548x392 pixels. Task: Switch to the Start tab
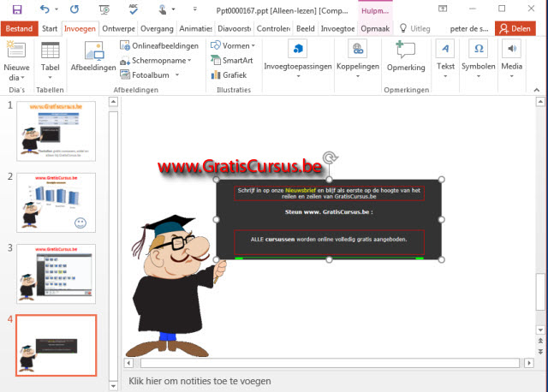pyautogui.click(x=50, y=28)
